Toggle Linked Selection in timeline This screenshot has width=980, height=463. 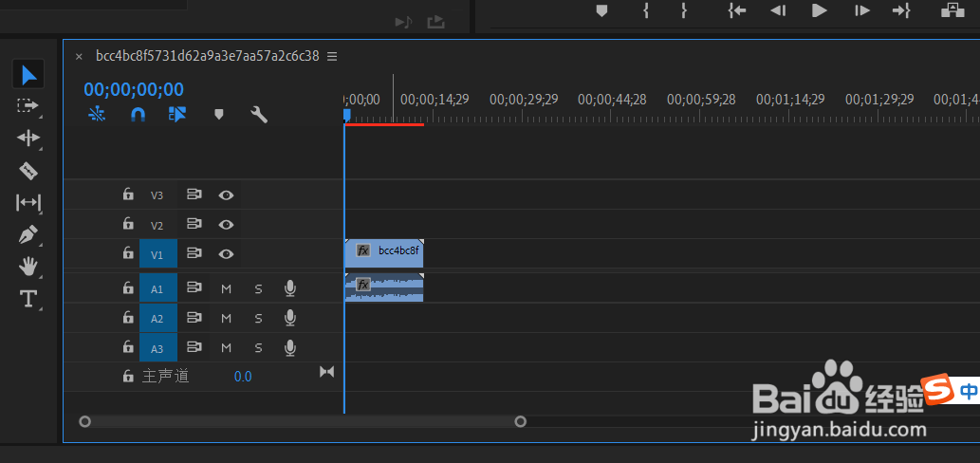(x=177, y=115)
